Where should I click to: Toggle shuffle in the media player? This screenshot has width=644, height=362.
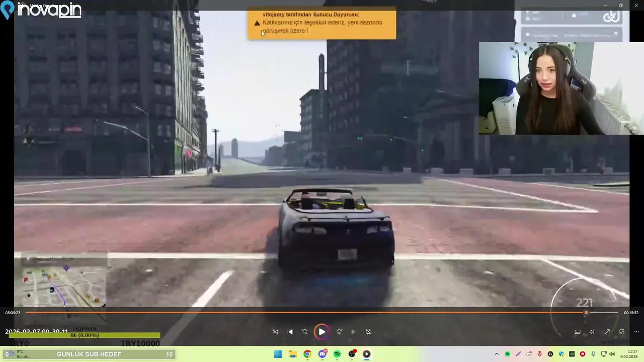[x=275, y=332]
